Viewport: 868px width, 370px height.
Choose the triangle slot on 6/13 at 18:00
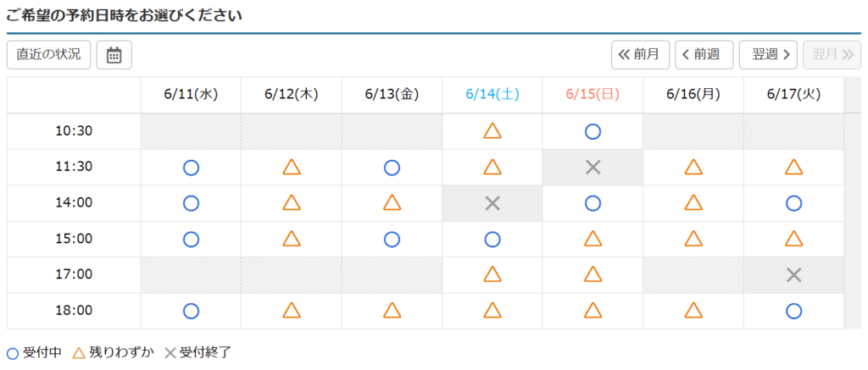392,310
